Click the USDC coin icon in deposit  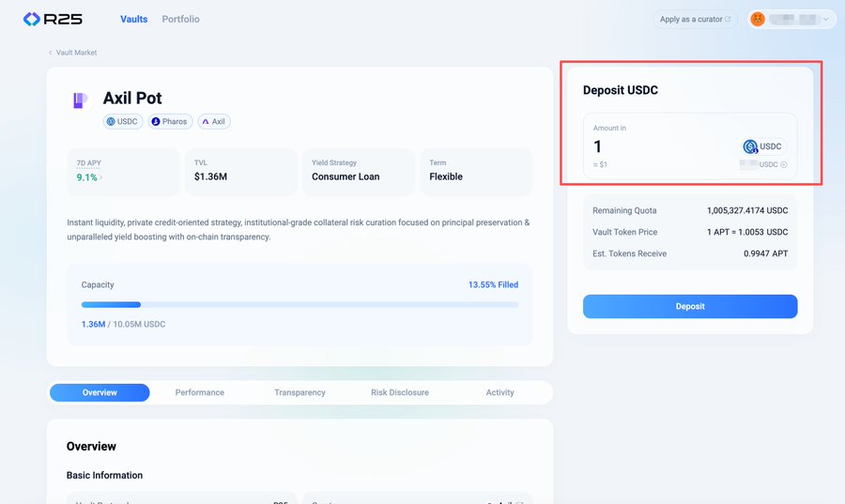750,146
